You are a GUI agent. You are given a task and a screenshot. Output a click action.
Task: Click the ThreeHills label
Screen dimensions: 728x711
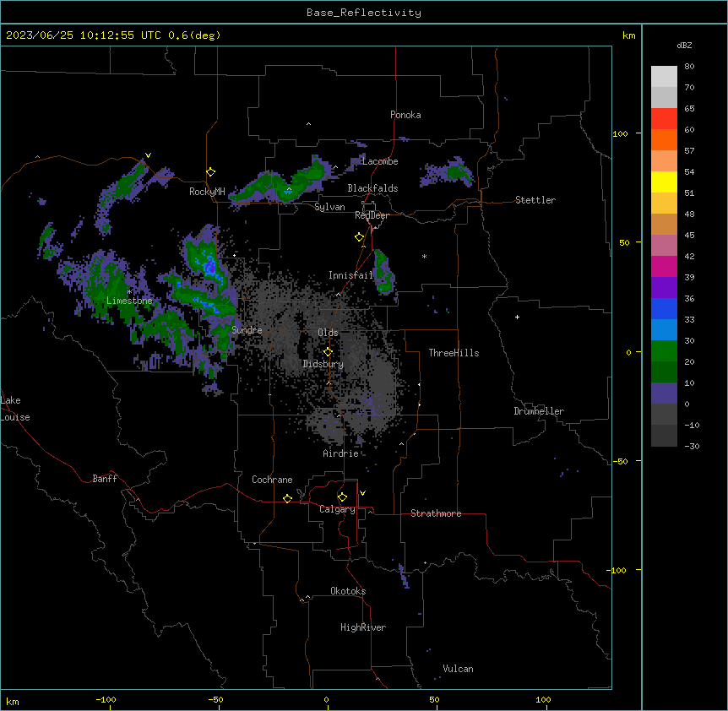[454, 353]
